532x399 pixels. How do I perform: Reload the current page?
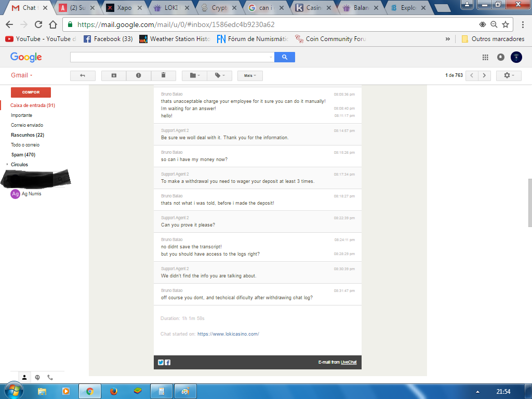coord(38,24)
